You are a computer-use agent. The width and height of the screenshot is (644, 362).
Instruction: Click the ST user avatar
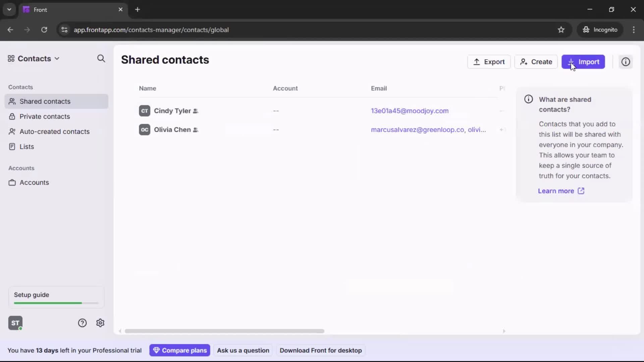point(15,323)
